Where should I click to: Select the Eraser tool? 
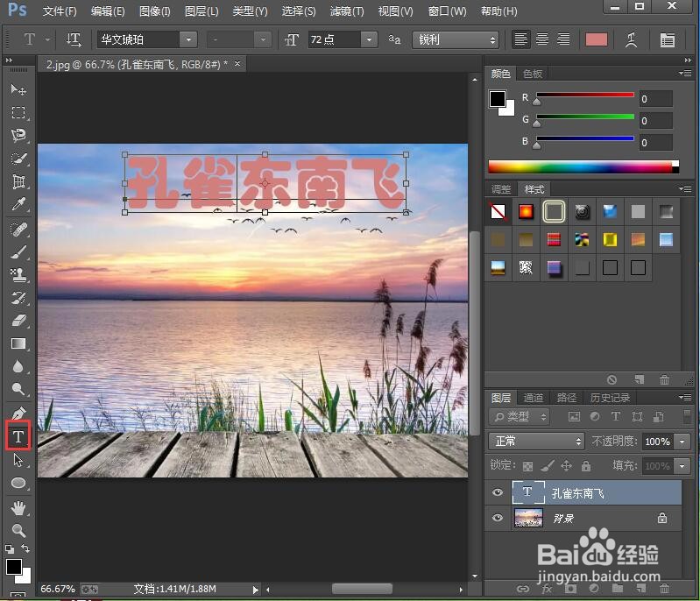pos(18,321)
